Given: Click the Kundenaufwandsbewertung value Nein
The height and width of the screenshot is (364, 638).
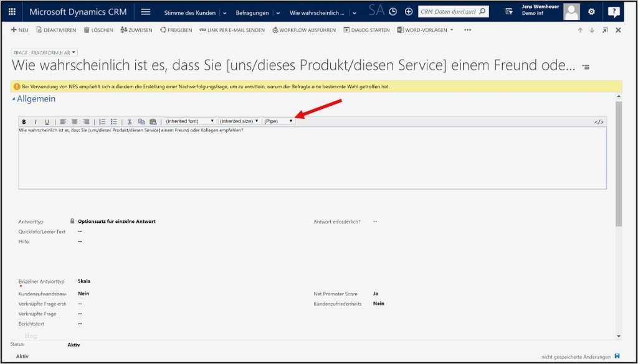Looking at the screenshot, I should click(83, 293).
